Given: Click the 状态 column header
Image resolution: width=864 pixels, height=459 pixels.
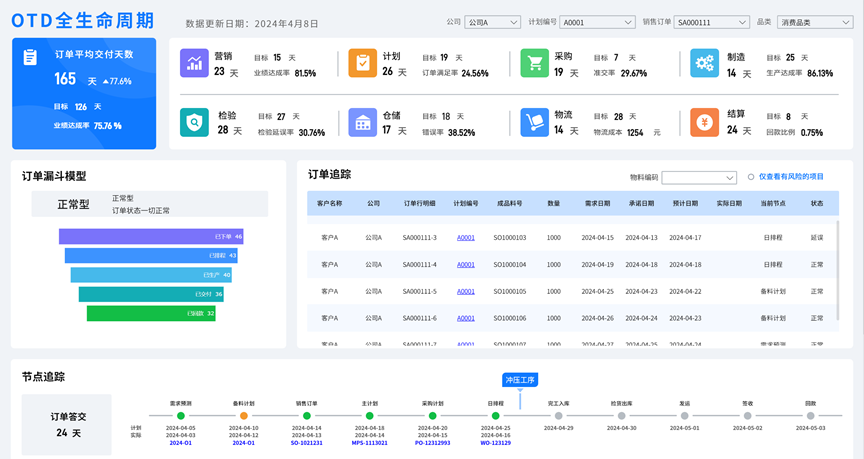Looking at the screenshot, I should click(817, 203).
